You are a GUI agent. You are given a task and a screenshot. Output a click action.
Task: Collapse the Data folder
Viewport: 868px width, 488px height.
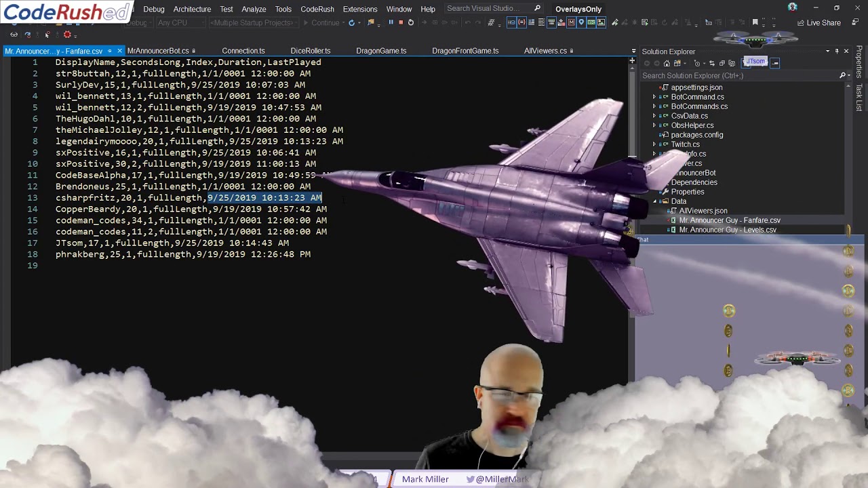[x=655, y=201]
